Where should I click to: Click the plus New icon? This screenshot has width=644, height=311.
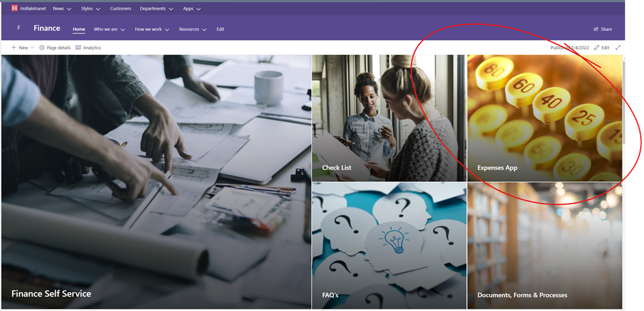(x=14, y=48)
